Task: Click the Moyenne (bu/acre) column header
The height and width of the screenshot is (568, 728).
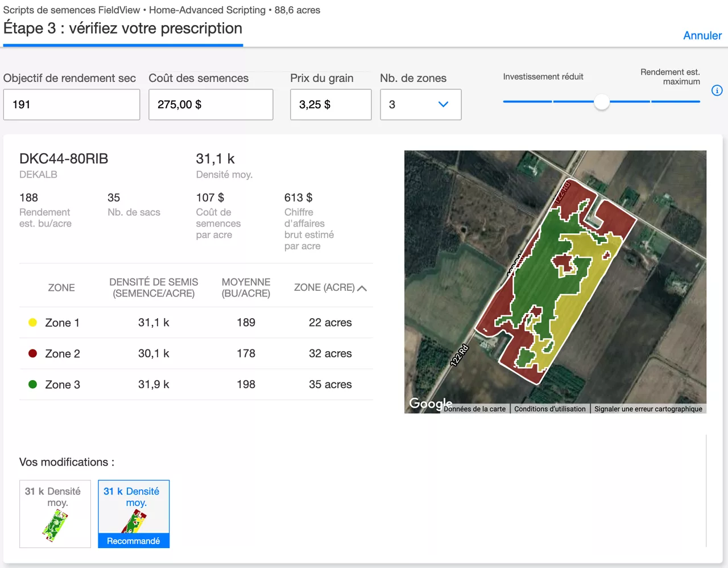Action: tap(246, 288)
